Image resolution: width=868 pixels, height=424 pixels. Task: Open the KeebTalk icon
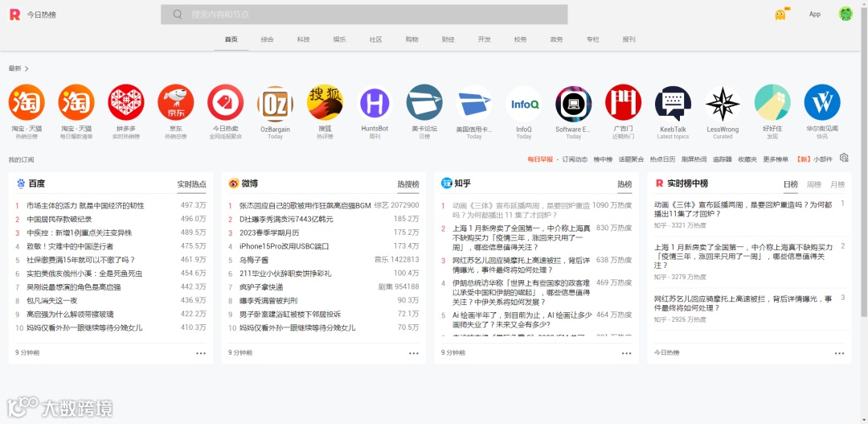point(674,104)
